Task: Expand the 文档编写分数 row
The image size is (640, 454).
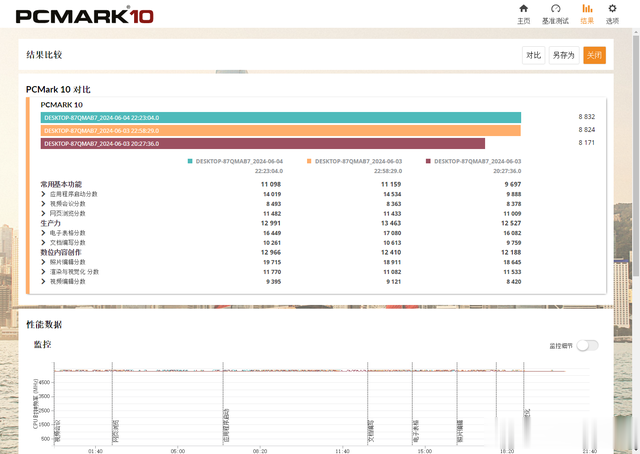Action: [x=43, y=243]
